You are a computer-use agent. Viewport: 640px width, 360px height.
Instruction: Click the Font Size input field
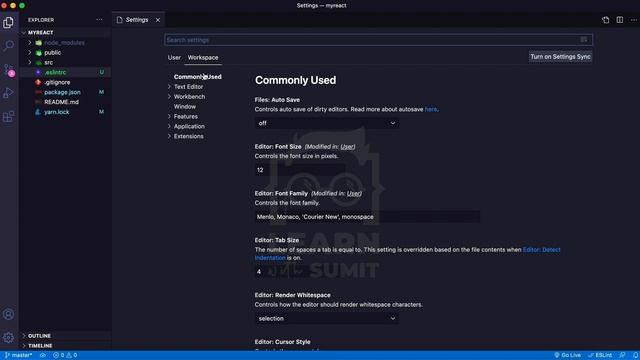(300, 170)
